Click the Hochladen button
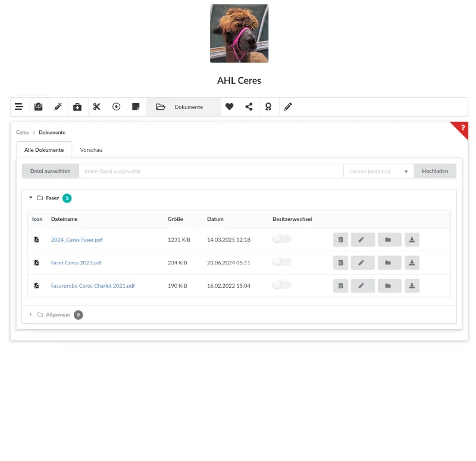476x461 pixels. (x=435, y=172)
